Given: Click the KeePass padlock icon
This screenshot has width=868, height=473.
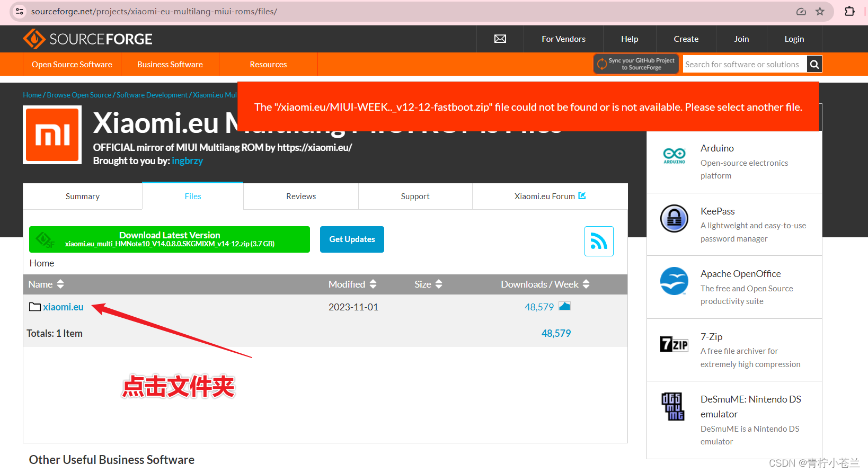Looking at the screenshot, I should pyautogui.click(x=674, y=218).
